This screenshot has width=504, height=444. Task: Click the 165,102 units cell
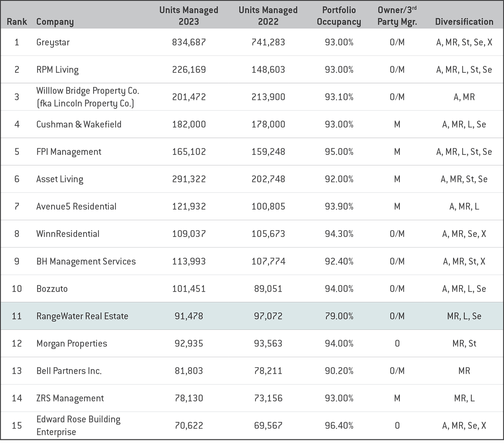point(189,152)
